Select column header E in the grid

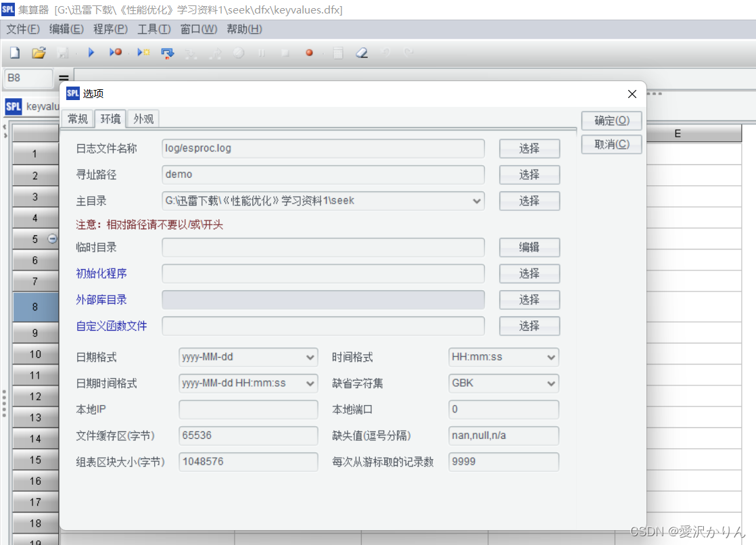click(x=678, y=134)
